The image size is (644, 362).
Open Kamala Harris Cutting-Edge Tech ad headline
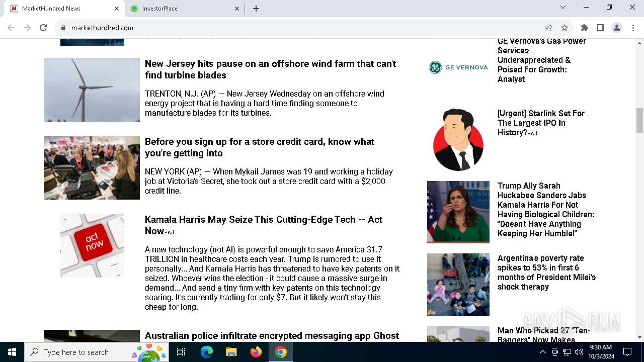[264, 225]
